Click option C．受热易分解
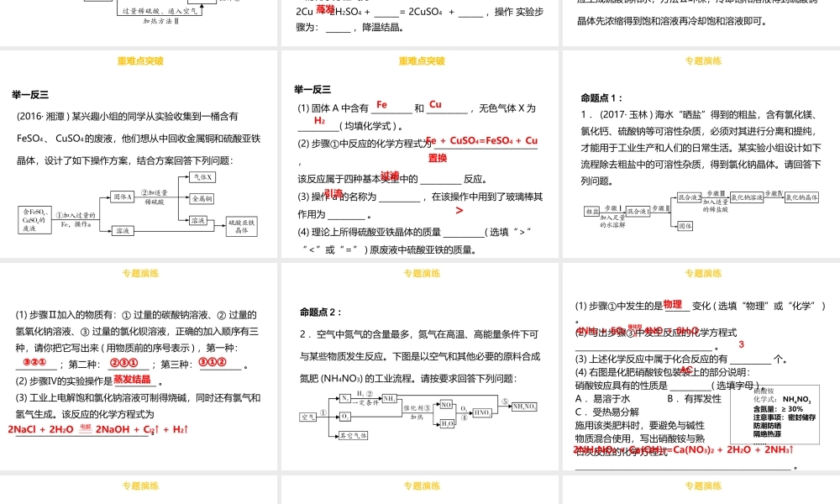 point(607,412)
